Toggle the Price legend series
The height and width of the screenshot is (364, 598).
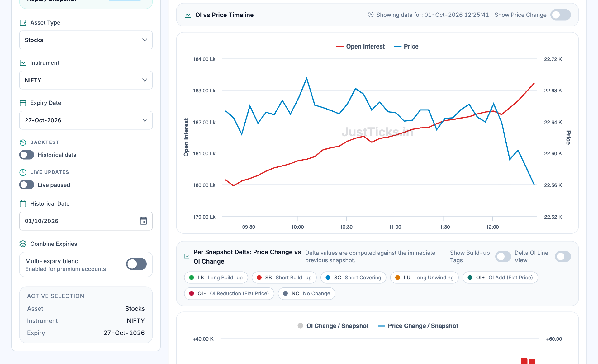406,47
